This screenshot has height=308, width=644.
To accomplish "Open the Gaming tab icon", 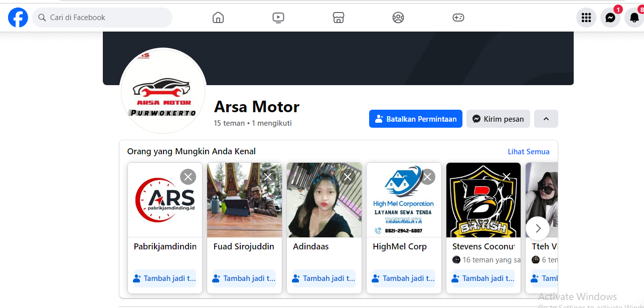I will 458,18.
